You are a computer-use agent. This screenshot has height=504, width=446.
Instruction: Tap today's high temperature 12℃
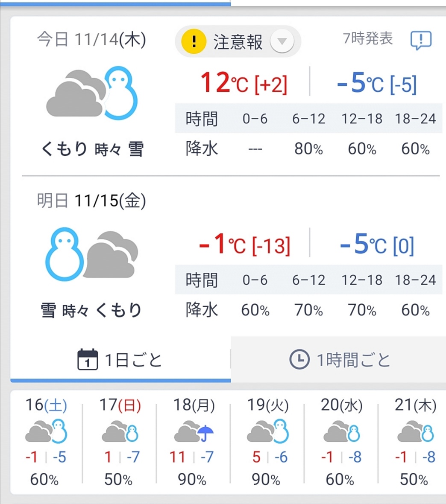pyautogui.click(x=225, y=83)
